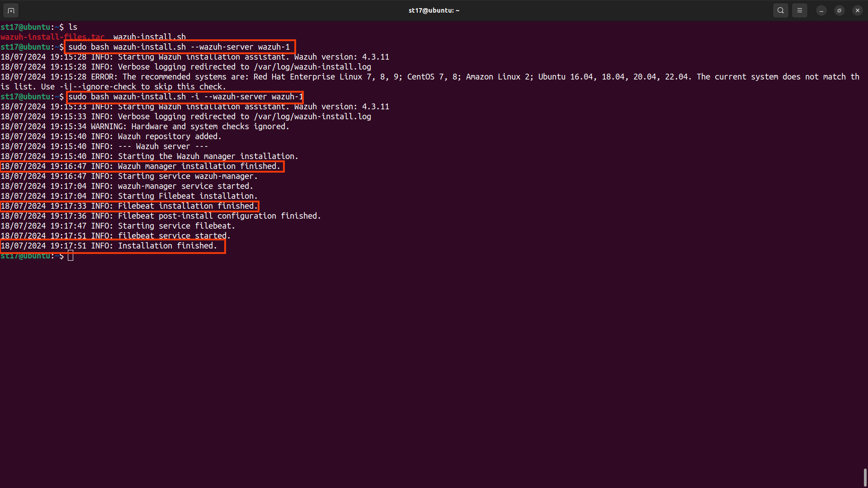Click the 19:15:28 'Starting Wazuh installation assistant' line
The width and height of the screenshot is (868, 488).
tap(195, 57)
